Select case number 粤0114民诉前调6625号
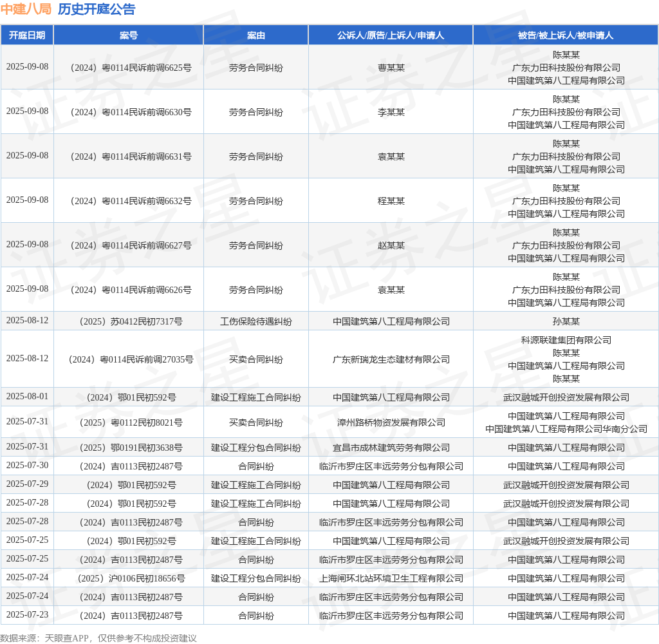 pos(131,68)
